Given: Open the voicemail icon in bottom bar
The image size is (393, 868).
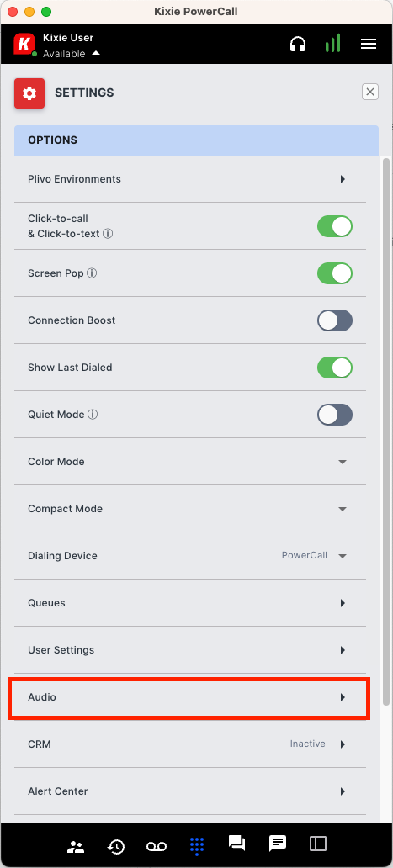Looking at the screenshot, I should coord(156,846).
